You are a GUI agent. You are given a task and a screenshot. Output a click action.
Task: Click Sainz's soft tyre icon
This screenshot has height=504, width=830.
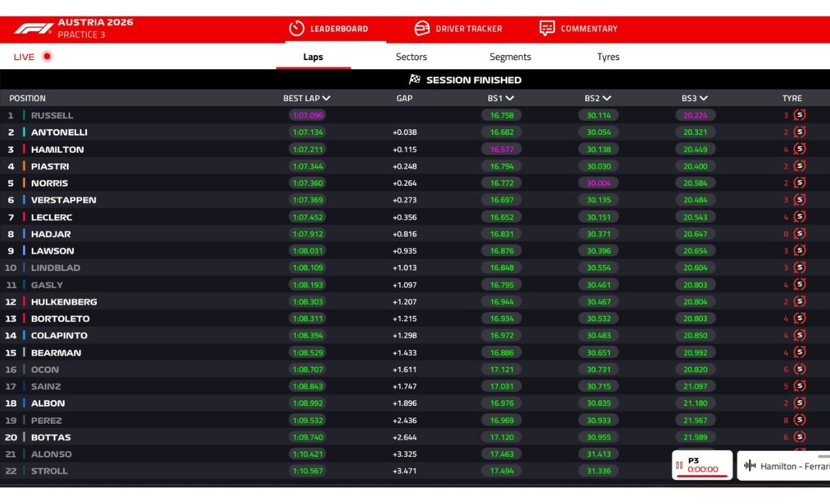pyautogui.click(x=800, y=386)
